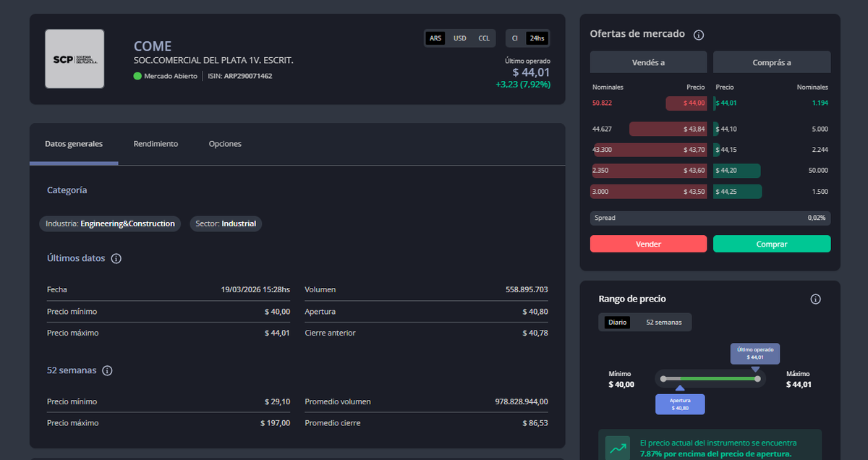Select sell offer at $ 43,70
868x460 pixels.
tap(649, 150)
